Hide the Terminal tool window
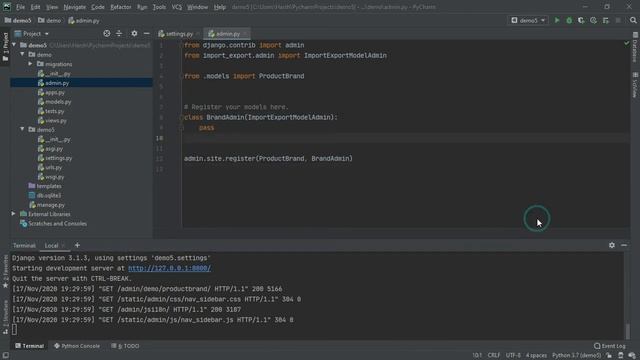The image size is (640, 360). click(x=624, y=245)
